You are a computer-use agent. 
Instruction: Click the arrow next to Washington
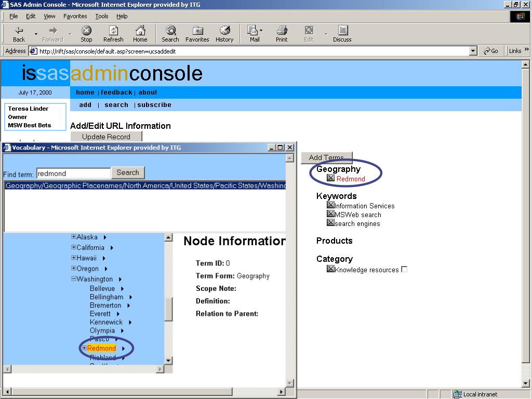point(120,279)
